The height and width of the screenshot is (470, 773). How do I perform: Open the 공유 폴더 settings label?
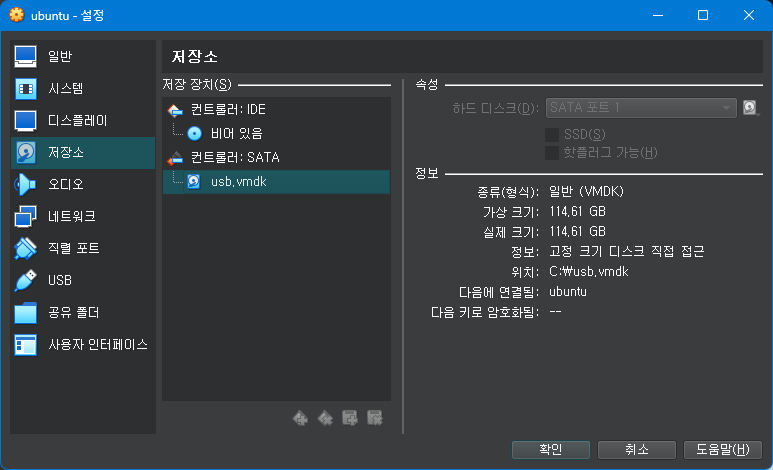pos(73,312)
